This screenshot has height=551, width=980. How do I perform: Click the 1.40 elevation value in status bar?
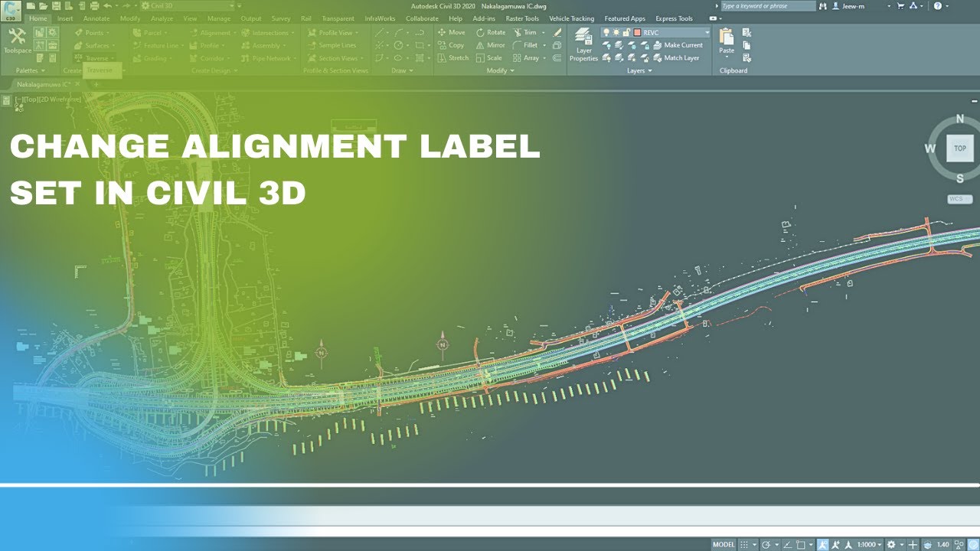click(x=942, y=544)
